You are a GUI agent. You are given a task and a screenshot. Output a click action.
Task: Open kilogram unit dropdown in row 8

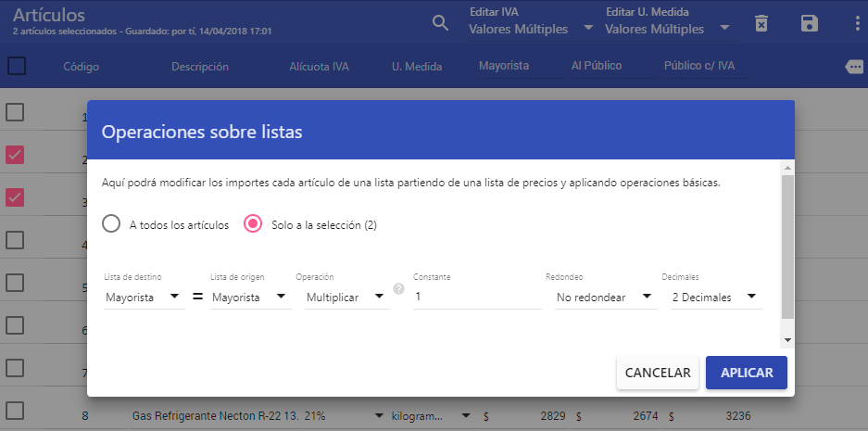click(x=431, y=415)
